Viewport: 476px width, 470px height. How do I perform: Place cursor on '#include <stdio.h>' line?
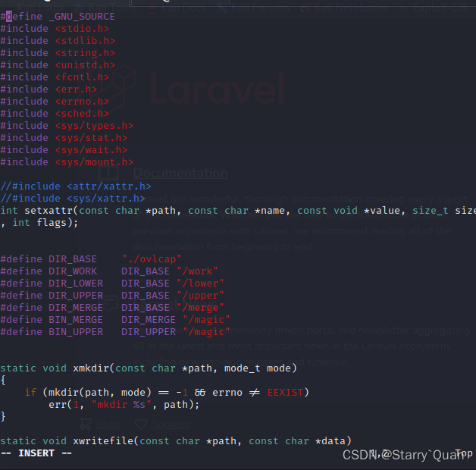pyautogui.click(x=55, y=29)
